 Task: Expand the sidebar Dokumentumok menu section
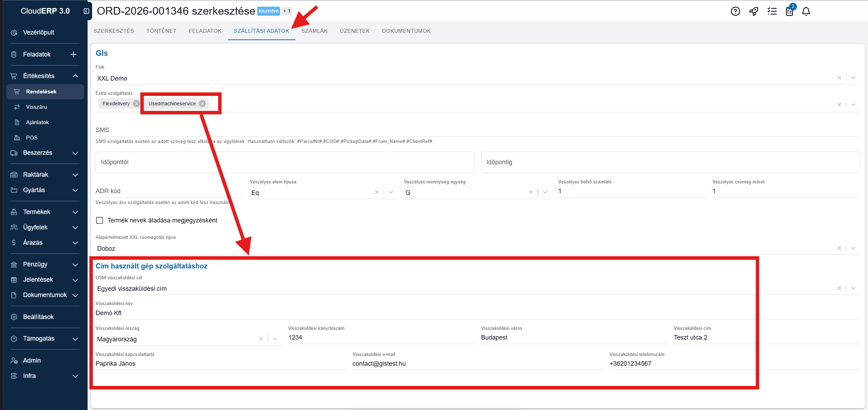click(x=75, y=295)
